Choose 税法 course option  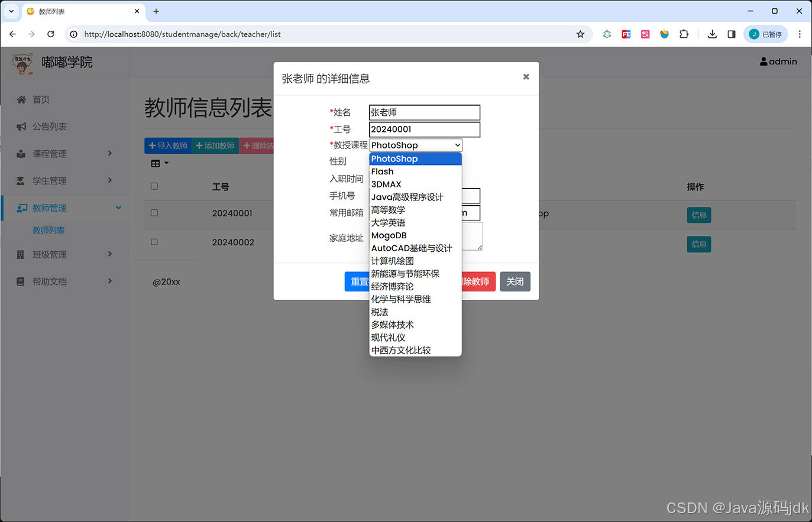pyautogui.click(x=415, y=312)
